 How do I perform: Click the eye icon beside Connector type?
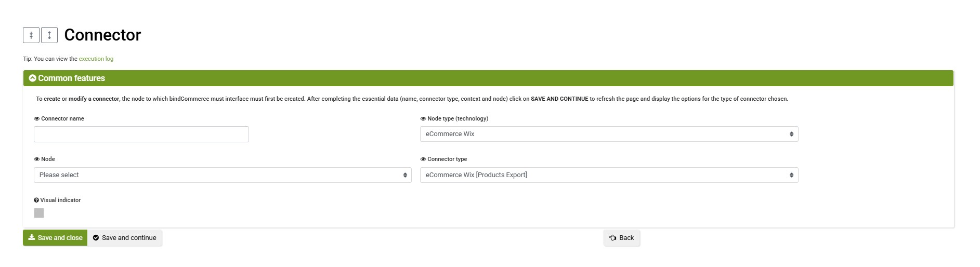point(423,159)
